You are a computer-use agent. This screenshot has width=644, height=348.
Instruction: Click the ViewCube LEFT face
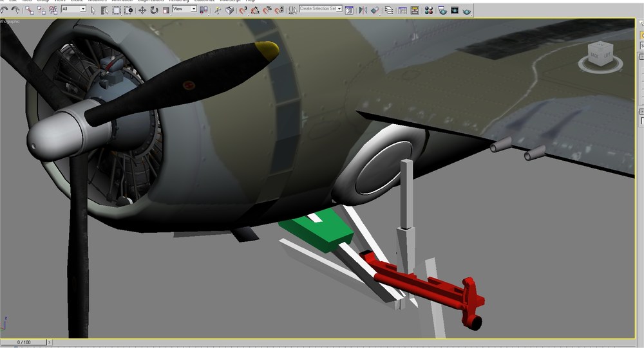pyautogui.click(x=607, y=55)
